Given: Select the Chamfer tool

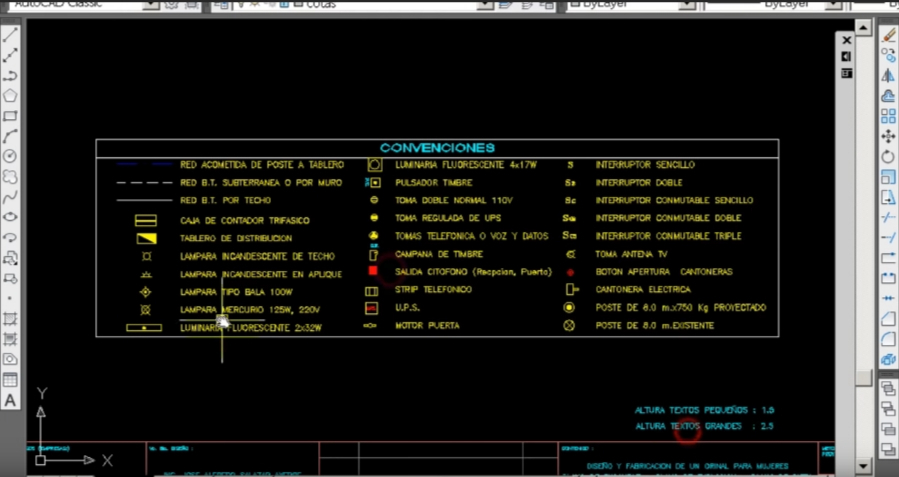Looking at the screenshot, I should 888,318.
